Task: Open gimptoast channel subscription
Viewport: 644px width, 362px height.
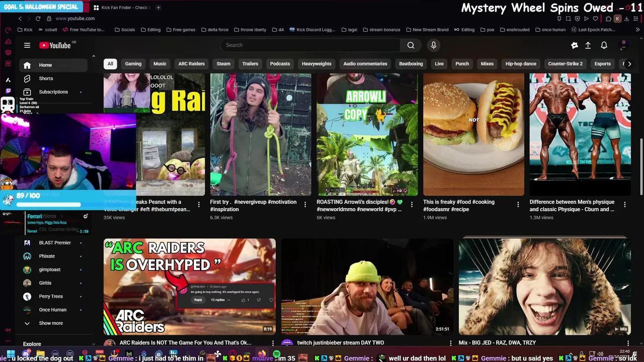Action: coord(53,269)
